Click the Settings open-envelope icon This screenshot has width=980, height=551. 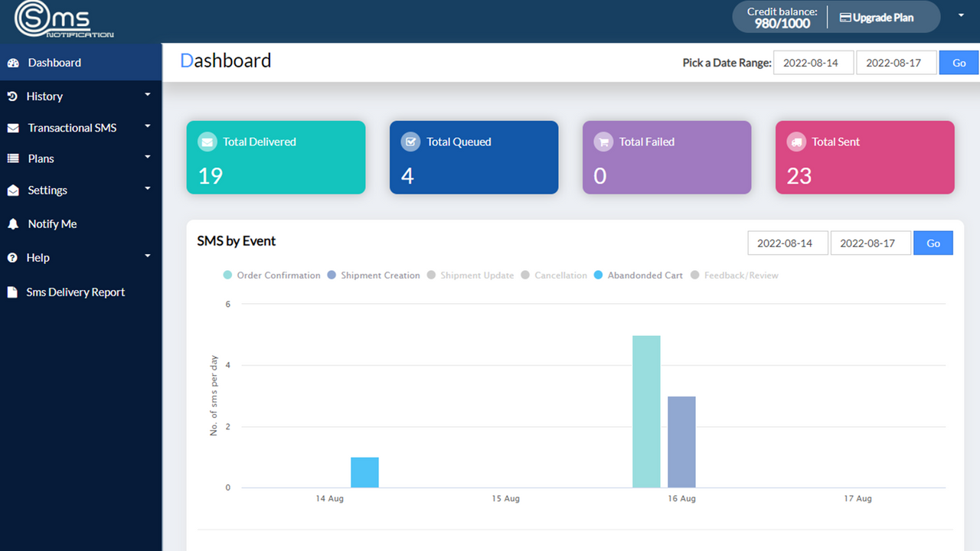click(13, 191)
